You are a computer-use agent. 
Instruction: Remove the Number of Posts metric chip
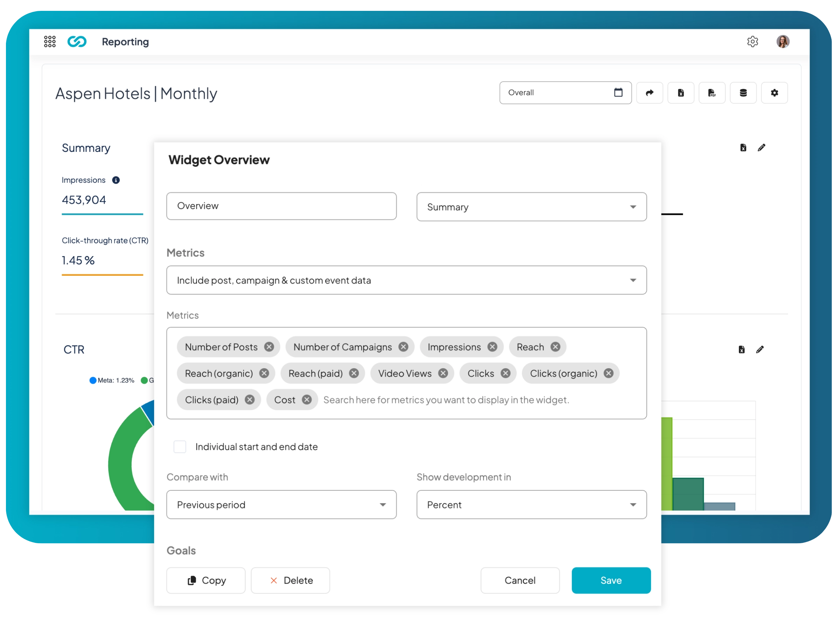269,347
